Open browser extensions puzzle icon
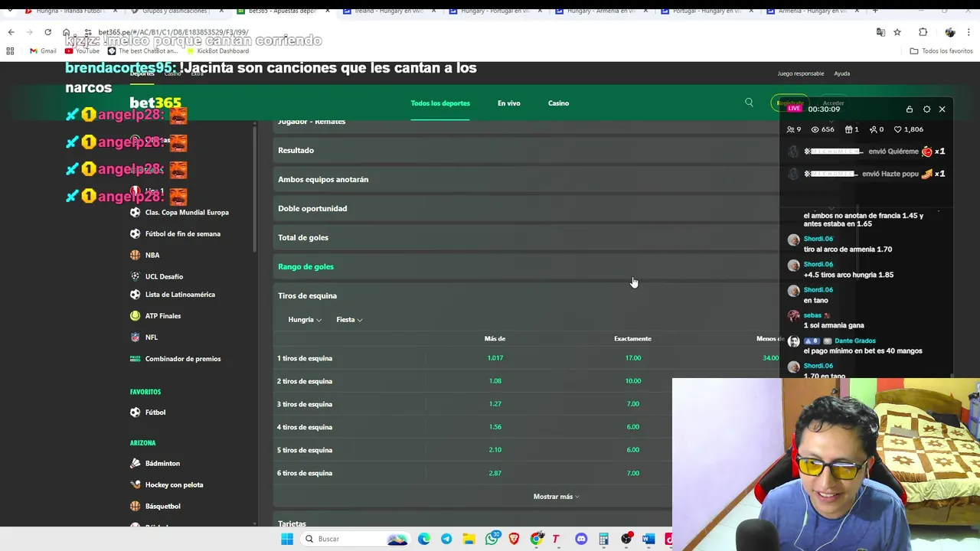Screen dimensions: 980x551 (x=923, y=32)
